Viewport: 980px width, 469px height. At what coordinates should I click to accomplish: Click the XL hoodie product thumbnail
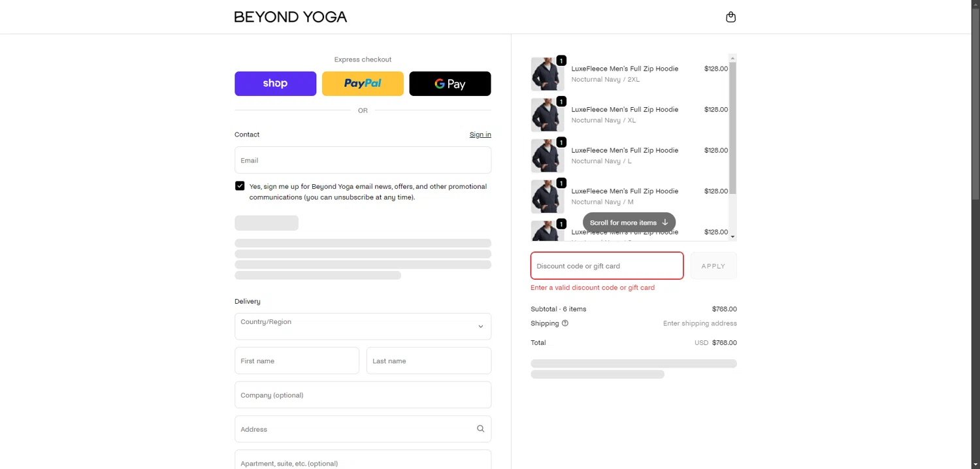click(x=547, y=115)
